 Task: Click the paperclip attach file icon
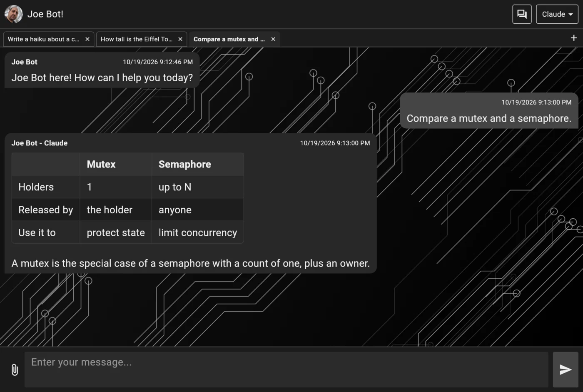tap(15, 370)
